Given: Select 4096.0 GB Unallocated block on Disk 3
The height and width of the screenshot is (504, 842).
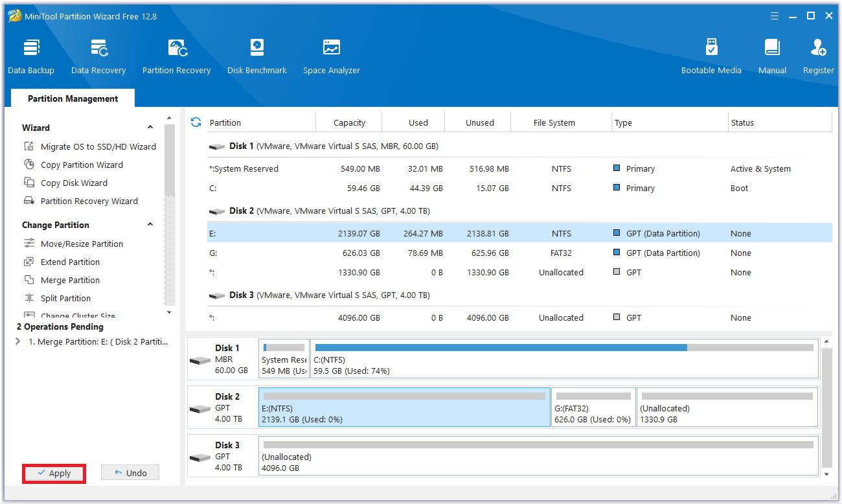Looking at the screenshot, I should 538,456.
